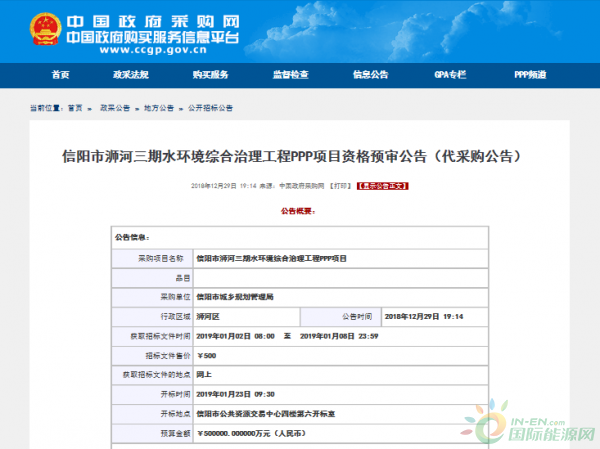
Task: Select 信阳市城乡规划管理局 purchaser text
Action: 235,297
